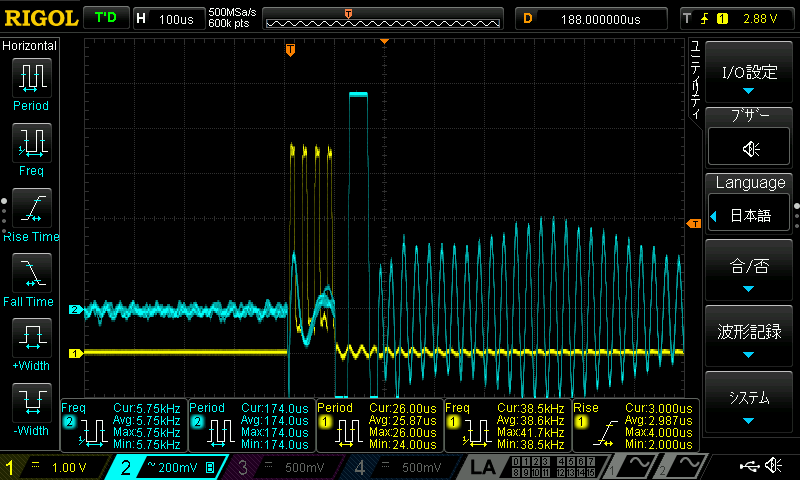800x480 pixels.
Task: Click the USB status icon
Action: [x=750, y=466]
